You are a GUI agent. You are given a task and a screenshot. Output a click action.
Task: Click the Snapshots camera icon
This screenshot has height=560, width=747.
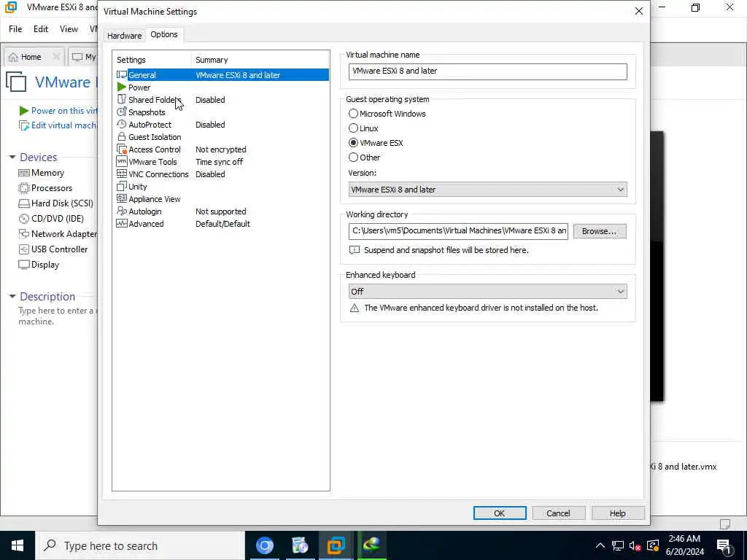coord(122,112)
